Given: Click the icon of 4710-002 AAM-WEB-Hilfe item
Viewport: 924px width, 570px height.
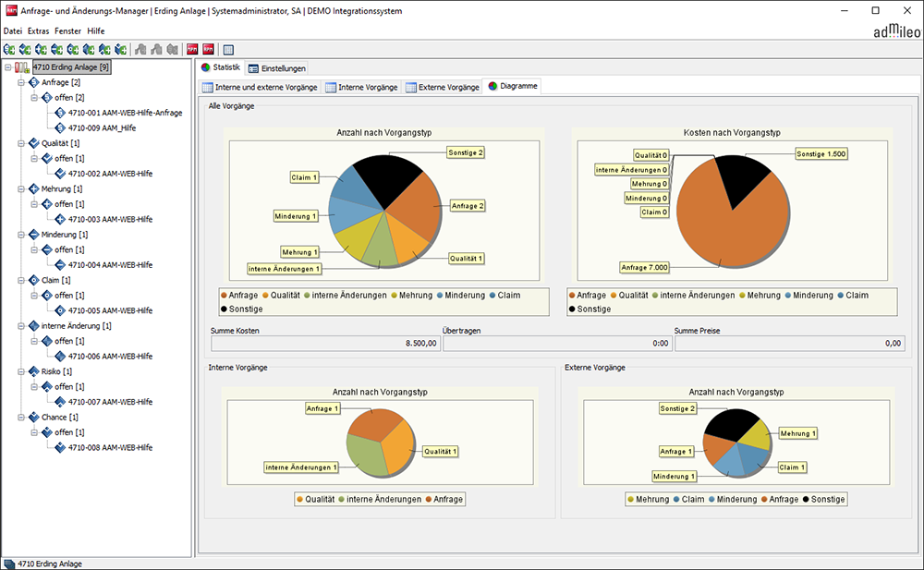Looking at the screenshot, I should pos(60,174).
